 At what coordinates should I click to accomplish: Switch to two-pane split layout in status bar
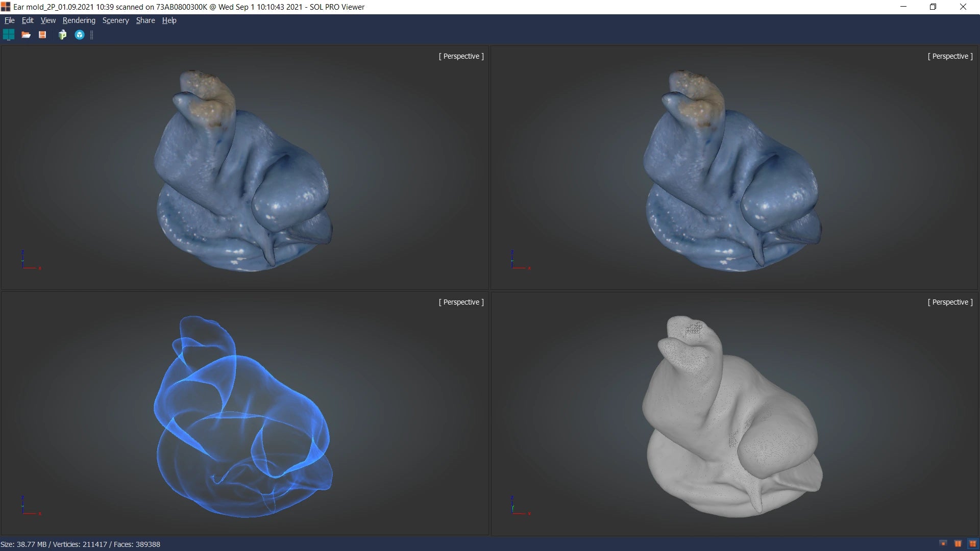click(x=958, y=544)
